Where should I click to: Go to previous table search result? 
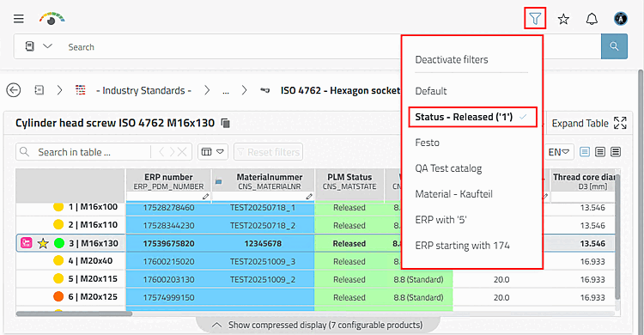pyautogui.click(x=161, y=152)
